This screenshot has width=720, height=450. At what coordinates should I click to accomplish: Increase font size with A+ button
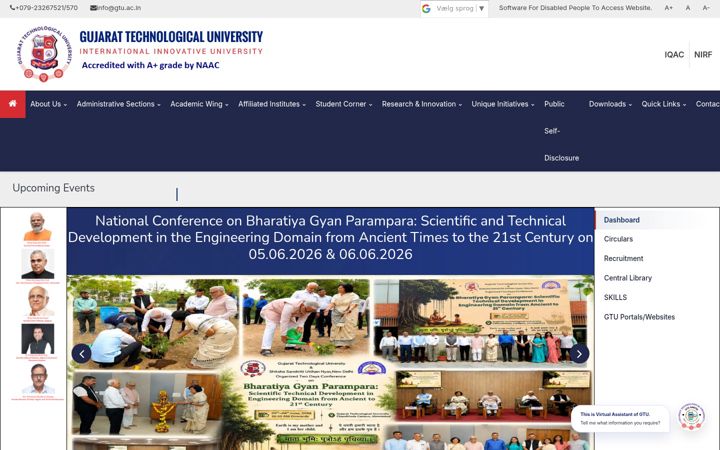669,8
